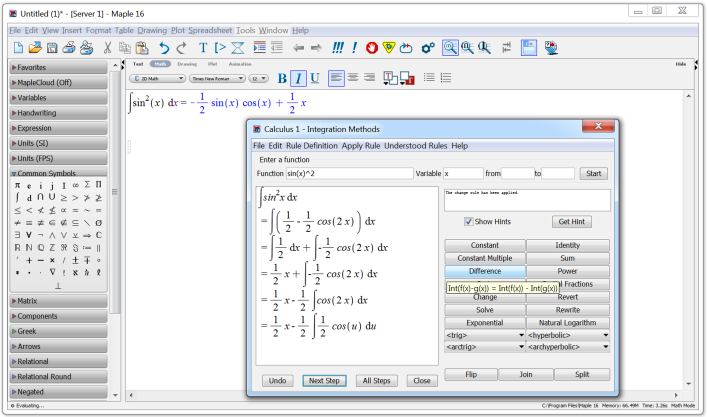
Task: Switch to Text mode toggle
Action: (138, 64)
